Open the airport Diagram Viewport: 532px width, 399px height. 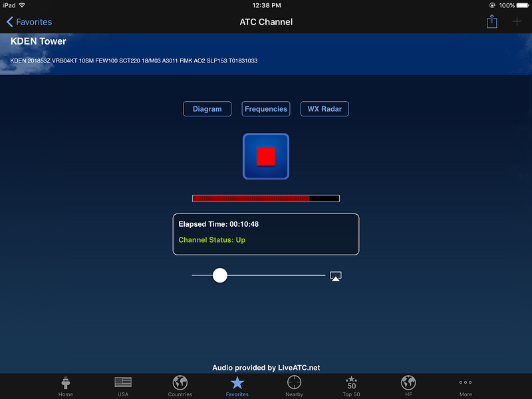tap(207, 109)
